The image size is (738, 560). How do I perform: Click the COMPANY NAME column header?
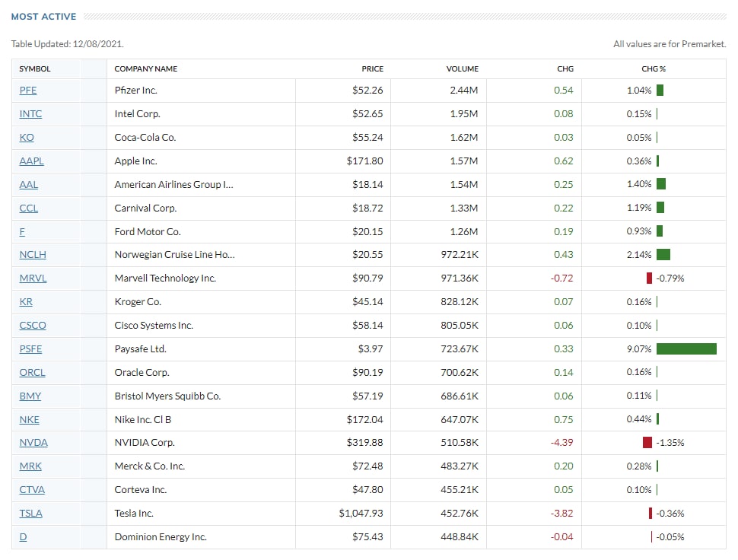146,68
